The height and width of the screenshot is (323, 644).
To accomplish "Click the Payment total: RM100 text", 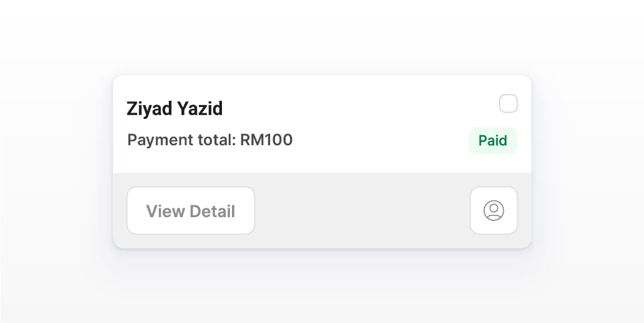I will pyautogui.click(x=209, y=140).
